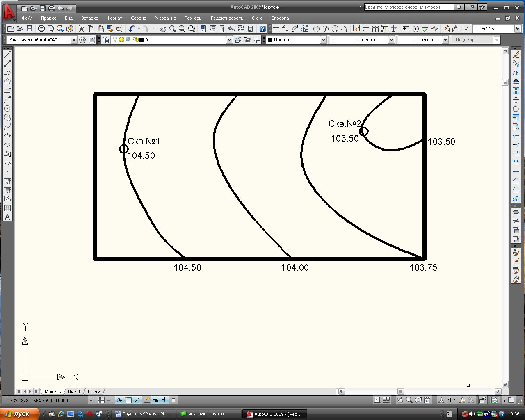This screenshot has width=525, height=420.
Task: Expand the ISO-25 dimension style dropdown
Action: point(518,29)
